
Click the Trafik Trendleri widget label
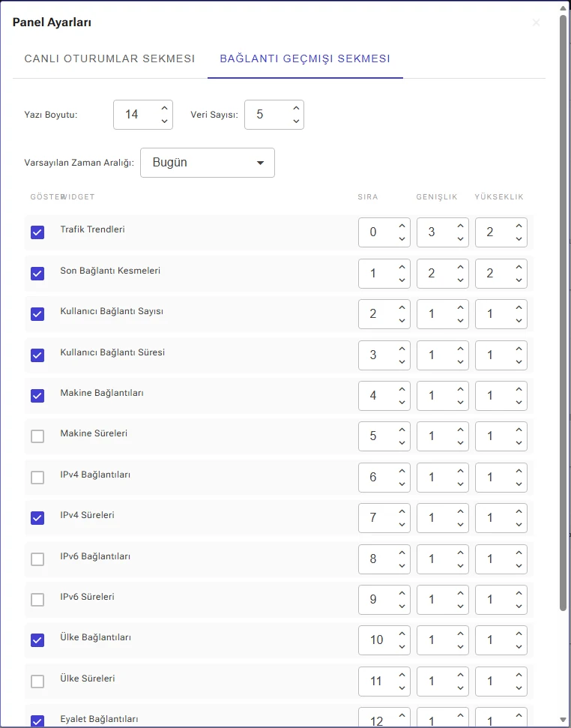point(93,229)
